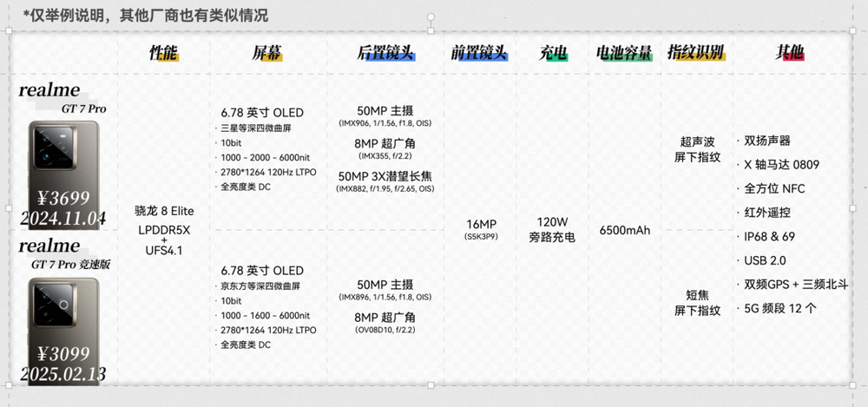The image size is (868, 407).
Task: Click the 前置镜头 column header
Action: [478, 53]
